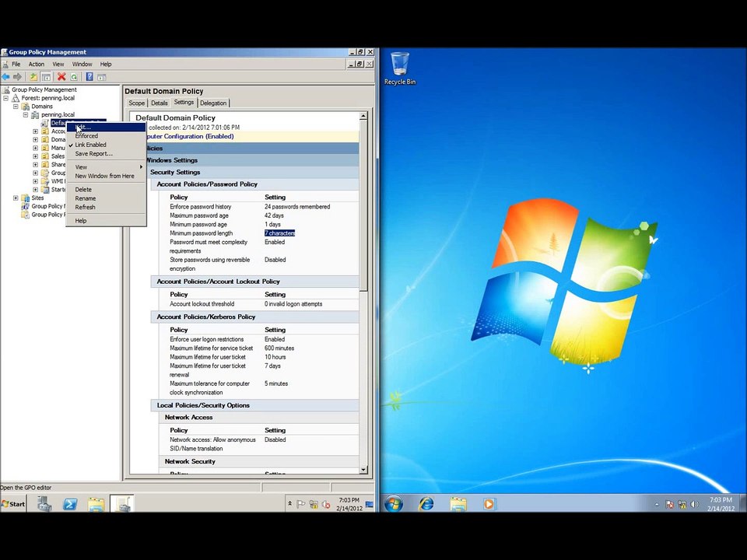Open the File menu
Image resolution: width=747 pixels, height=560 pixels.
pos(16,65)
